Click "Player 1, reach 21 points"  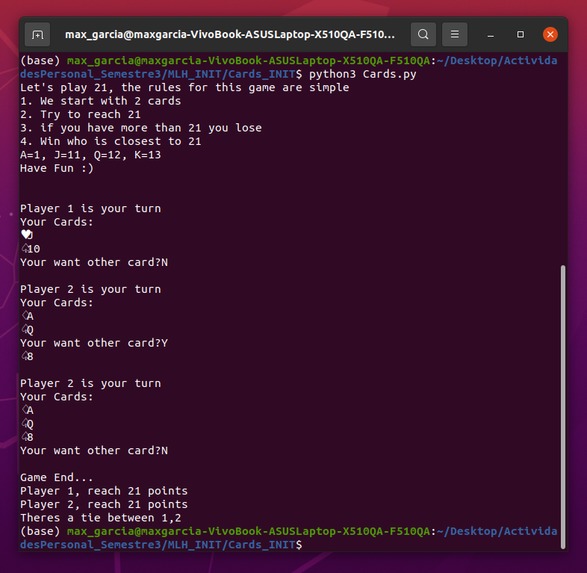click(104, 491)
